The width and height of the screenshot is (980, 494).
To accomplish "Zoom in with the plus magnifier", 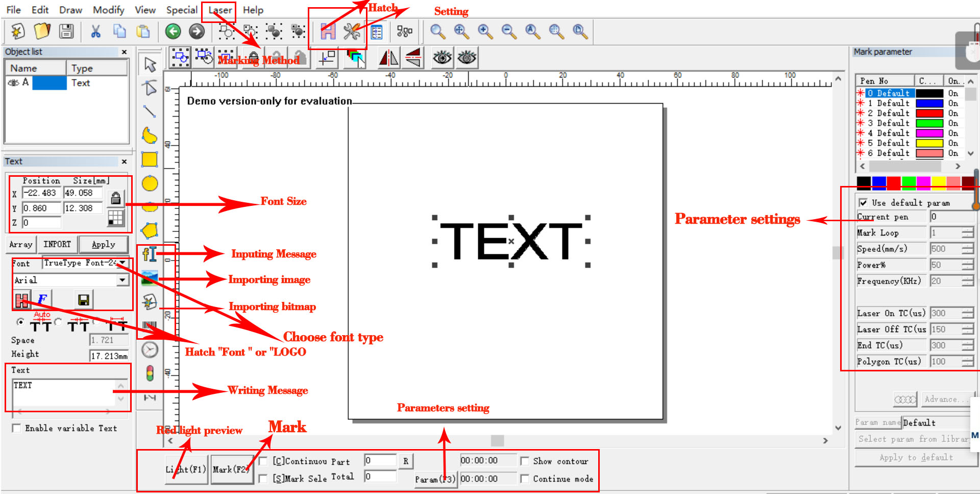I will pos(485,32).
